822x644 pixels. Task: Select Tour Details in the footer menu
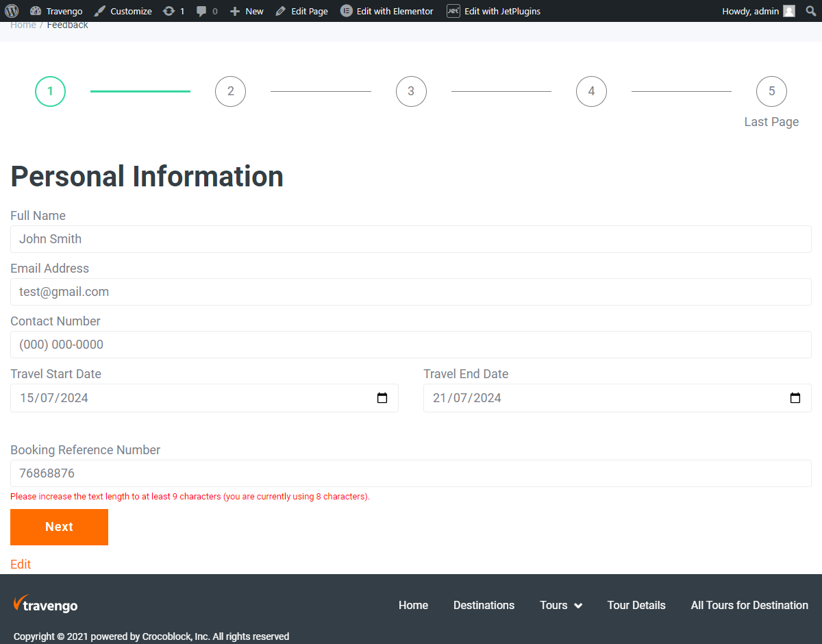636,605
